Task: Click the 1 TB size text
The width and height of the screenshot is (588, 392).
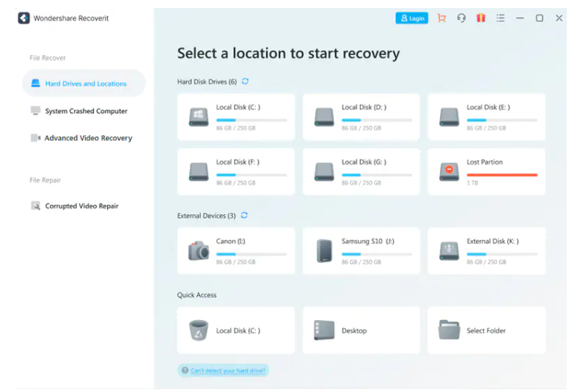Action: [472, 183]
